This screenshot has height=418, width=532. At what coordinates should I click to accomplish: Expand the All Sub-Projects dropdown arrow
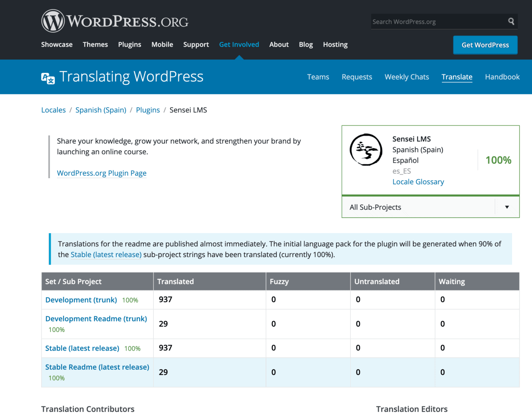[x=507, y=207]
